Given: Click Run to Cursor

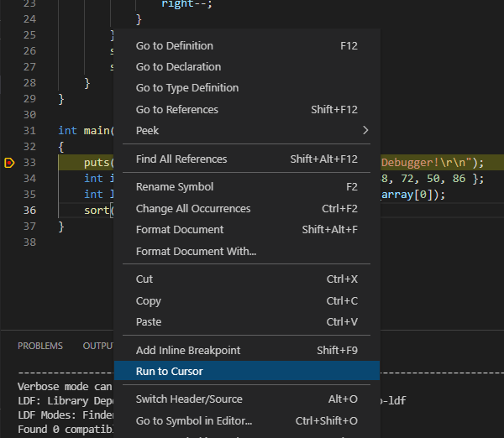Looking at the screenshot, I should (170, 371).
